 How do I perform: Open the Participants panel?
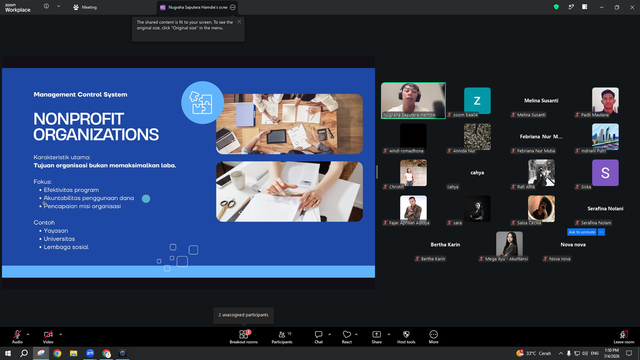pyautogui.click(x=282, y=337)
